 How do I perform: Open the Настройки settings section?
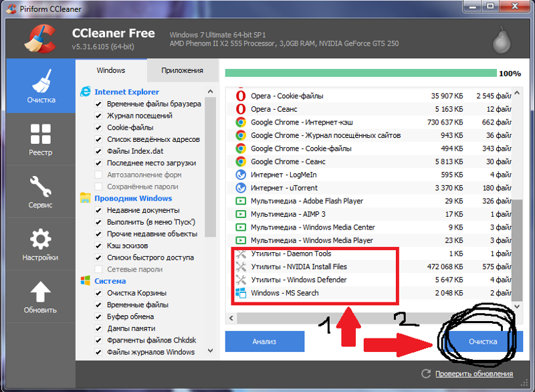point(41,244)
